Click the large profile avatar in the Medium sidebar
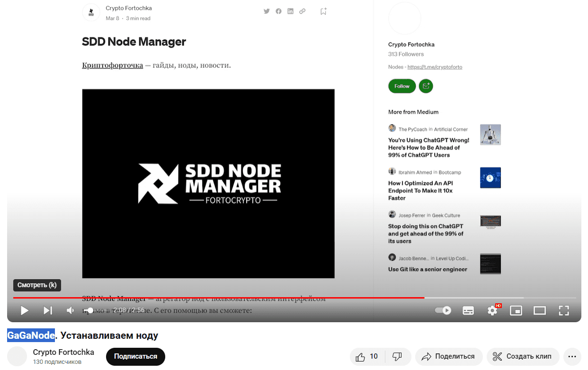This screenshot has height=370, width=588. pyautogui.click(x=405, y=18)
